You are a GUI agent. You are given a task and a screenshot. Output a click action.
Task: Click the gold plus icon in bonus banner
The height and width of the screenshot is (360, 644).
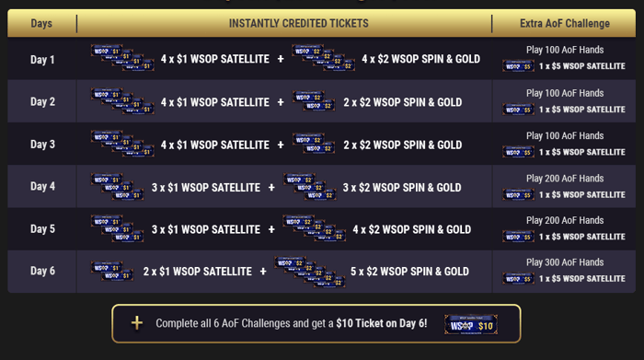137,323
